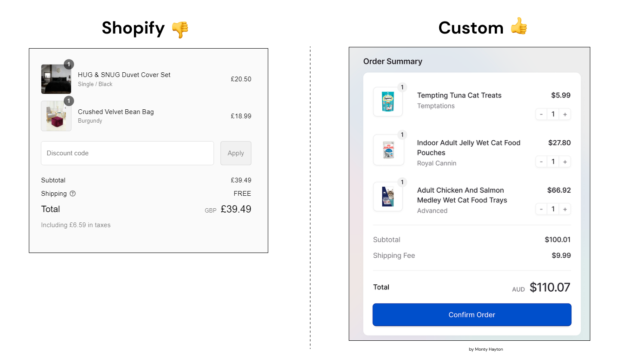620x364 pixels.
Task: Select the quantity value for Royal Cannin item
Action: [553, 161]
